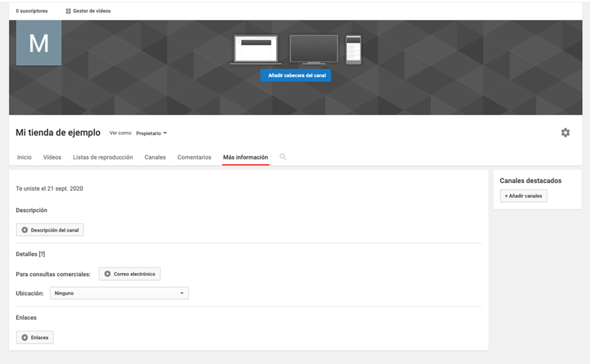
Task: Click the Descripción section heading
Action: [32, 210]
